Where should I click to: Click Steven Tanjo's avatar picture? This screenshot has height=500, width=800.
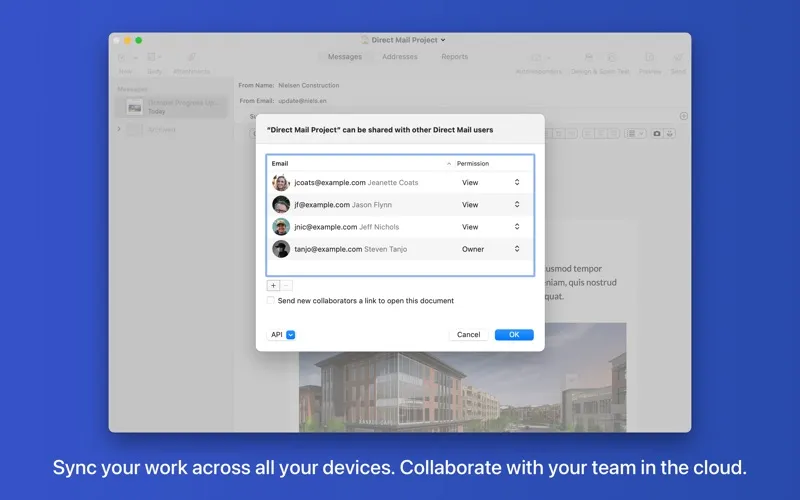click(x=281, y=249)
